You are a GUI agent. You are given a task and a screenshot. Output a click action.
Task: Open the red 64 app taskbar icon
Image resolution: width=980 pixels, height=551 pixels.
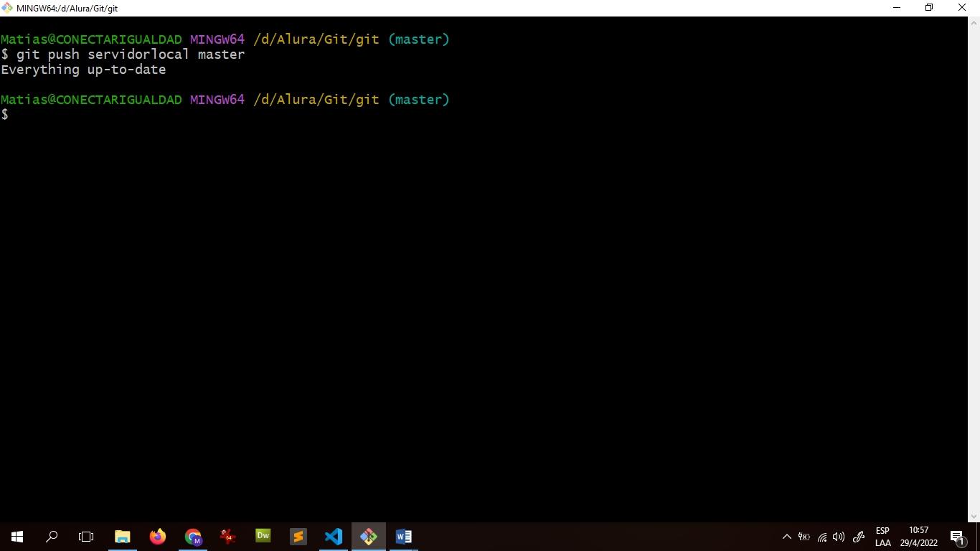coord(228,537)
